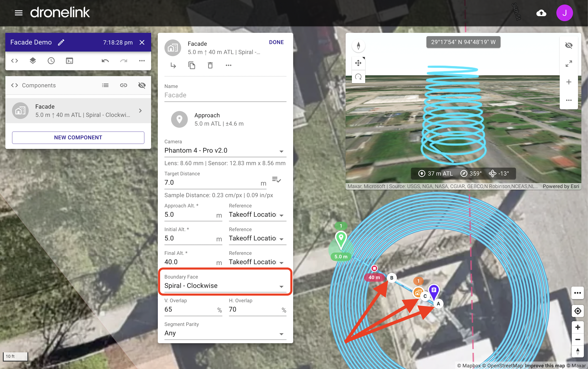The image size is (588, 369).
Task: Expand the 3D preview to fullscreen
Action: [x=569, y=64]
